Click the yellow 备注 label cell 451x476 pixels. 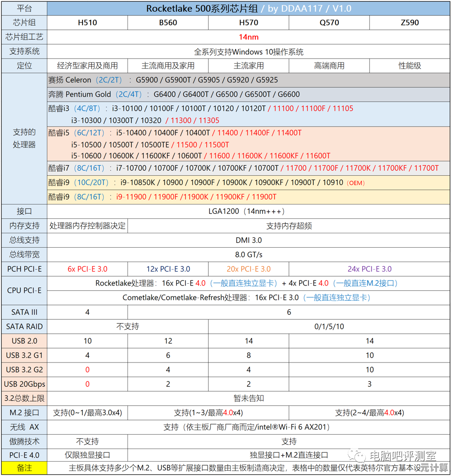pos(24,468)
